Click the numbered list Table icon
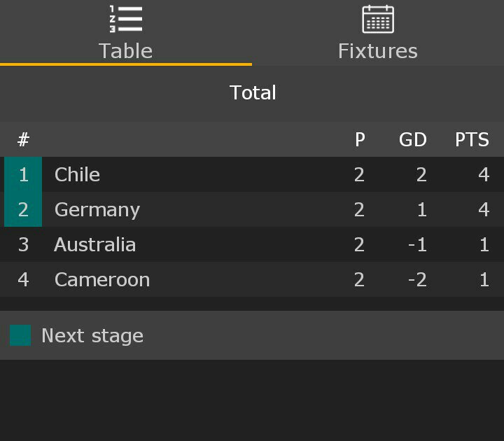Screen dimensions: 504x441 click(x=126, y=19)
